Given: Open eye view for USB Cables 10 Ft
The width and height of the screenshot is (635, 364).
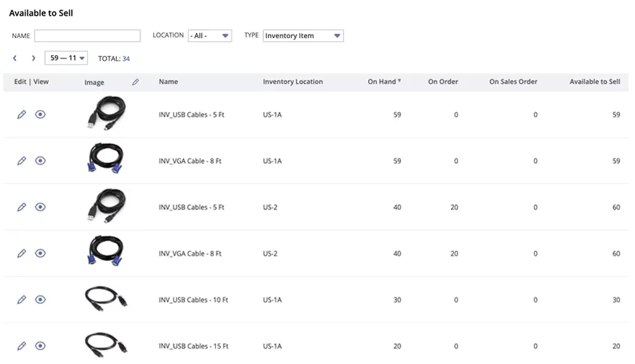Looking at the screenshot, I should coord(40,300).
